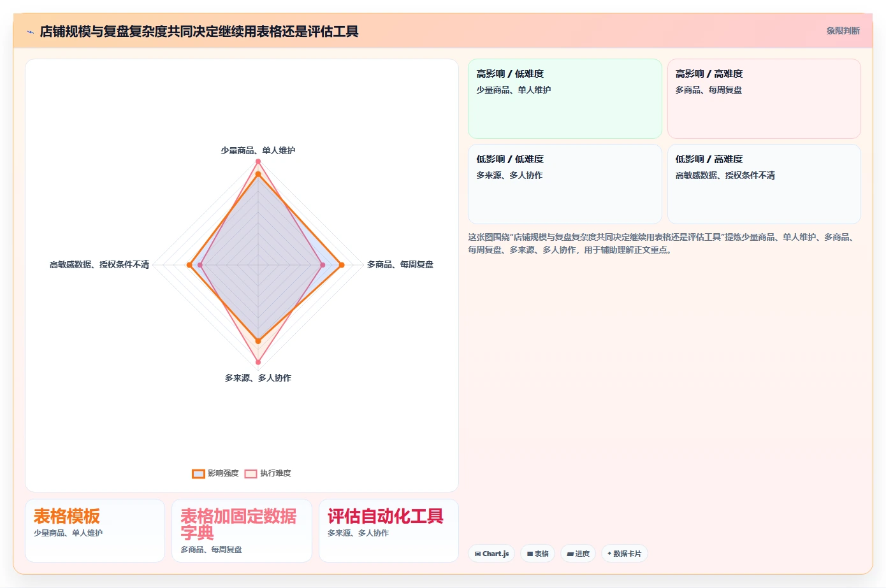
Task: Click the 表格 chip
Action: click(x=538, y=554)
